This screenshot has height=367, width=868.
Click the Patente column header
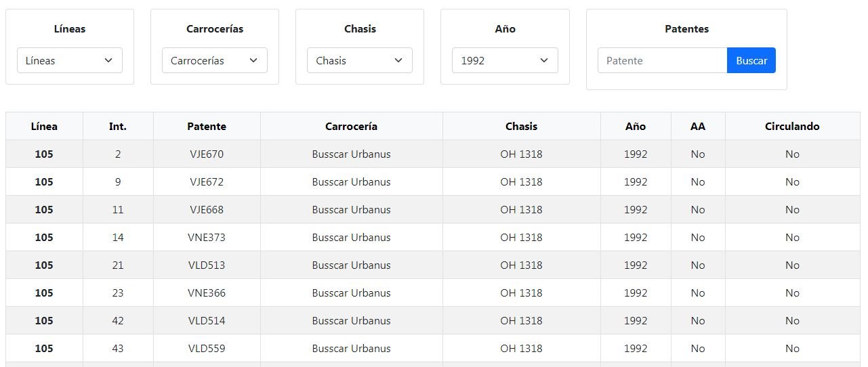pyautogui.click(x=207, y=126)
